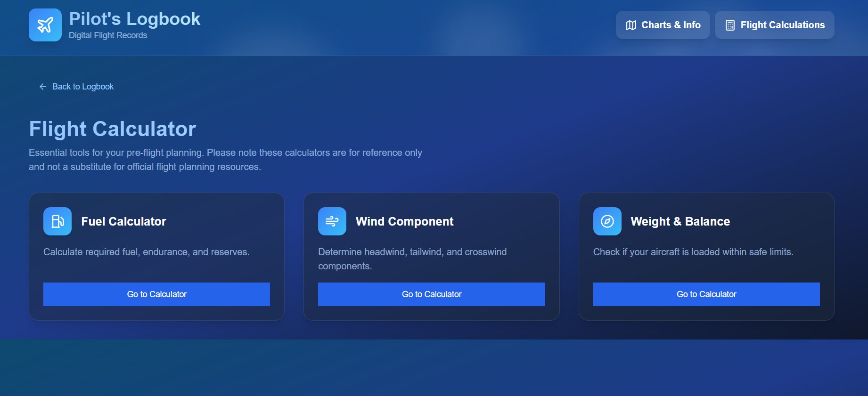Image resolution: width=868 pixels, height=396 pixels.
Task: Click calculator icon in Flight Calculations
Action: point(730,25)
